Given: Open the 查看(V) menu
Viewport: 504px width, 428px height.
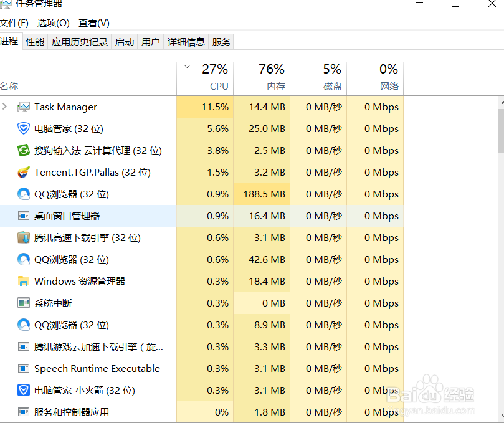Looking at the screenshot, I should [93, 22].
